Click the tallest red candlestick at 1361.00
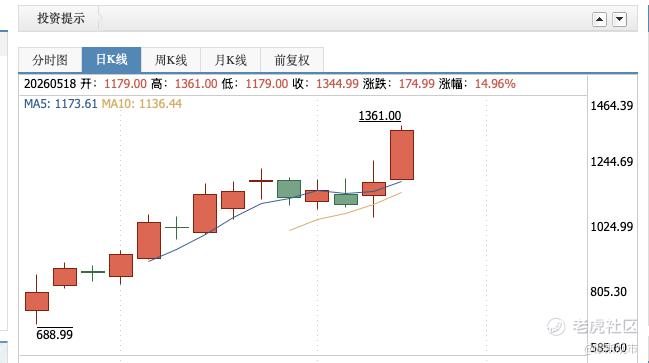The image size is (649, 363). pyautogui.click(x=402, y=155)
